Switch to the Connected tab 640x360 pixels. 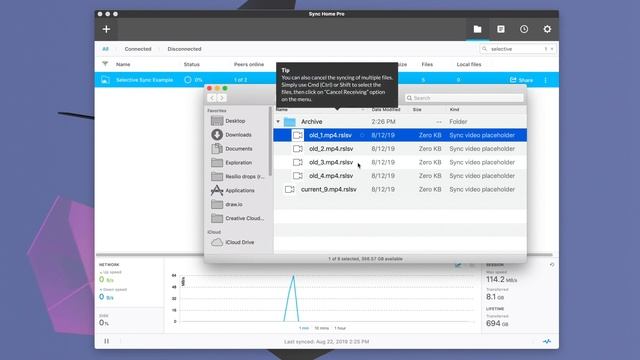click(138, 49)
